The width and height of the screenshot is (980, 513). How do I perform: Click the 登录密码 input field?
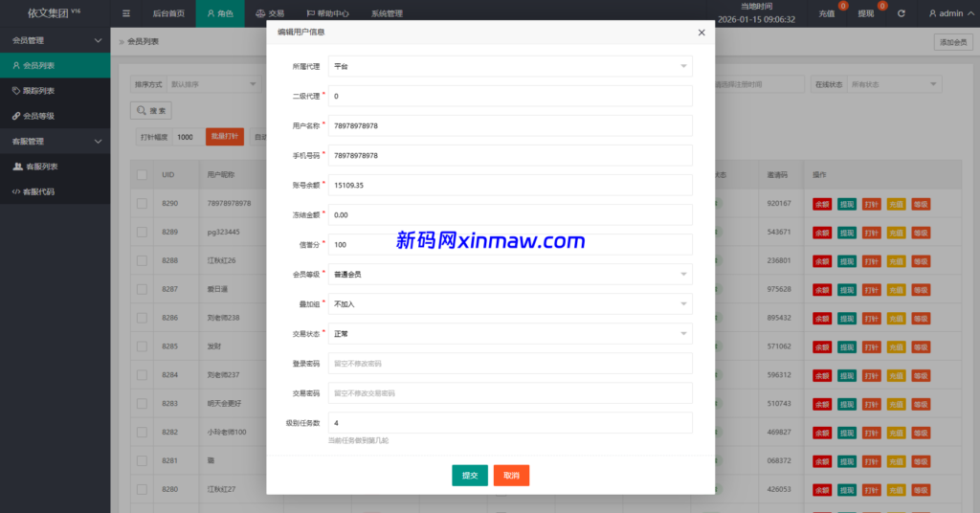(x=510, y=364)
